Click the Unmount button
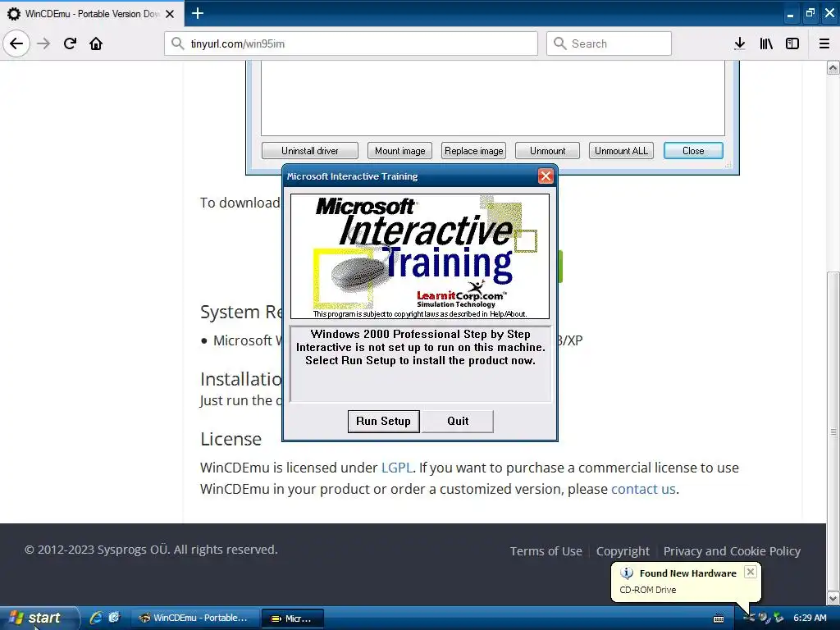 pyautogui.click(x=547, y=151)
